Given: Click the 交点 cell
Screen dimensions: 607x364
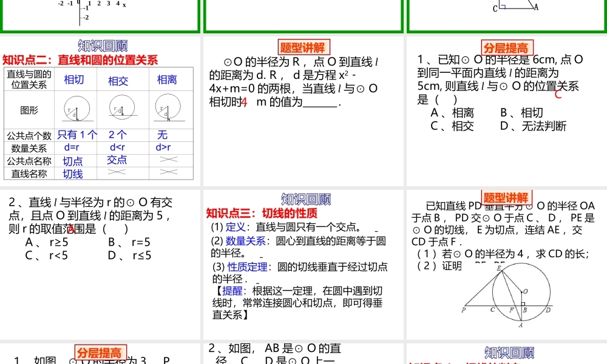Looking at the screenshot, I should [117, 160].
